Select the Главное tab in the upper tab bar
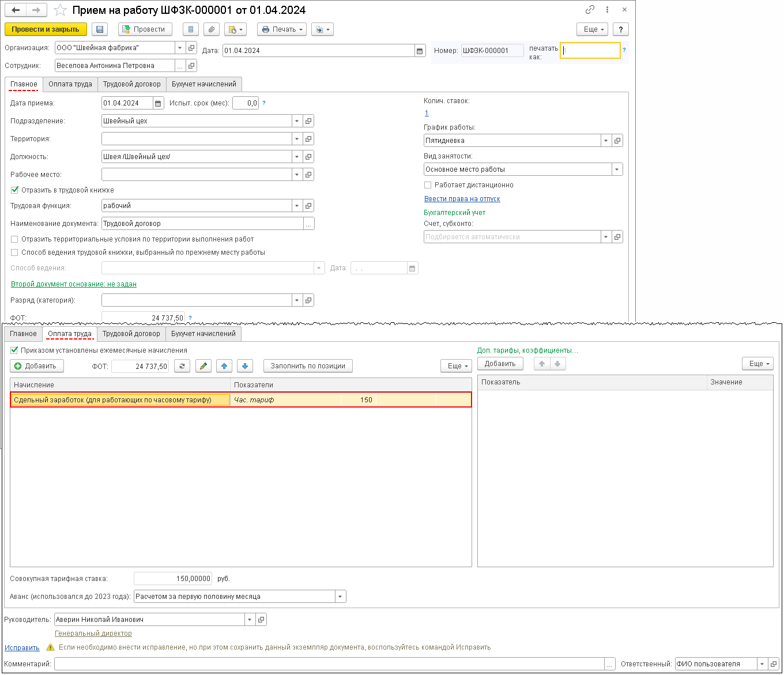The image size is (784, 675). (x=24, y=84)
